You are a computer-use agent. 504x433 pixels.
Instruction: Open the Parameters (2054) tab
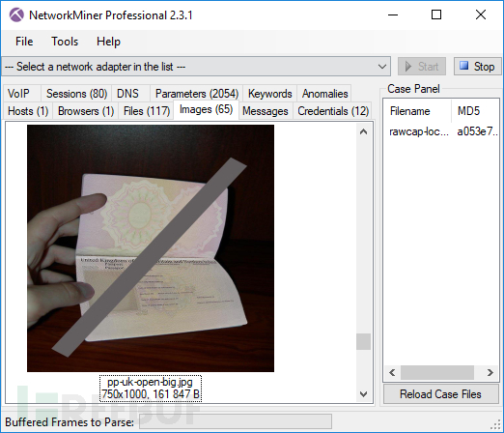point(197,94)
